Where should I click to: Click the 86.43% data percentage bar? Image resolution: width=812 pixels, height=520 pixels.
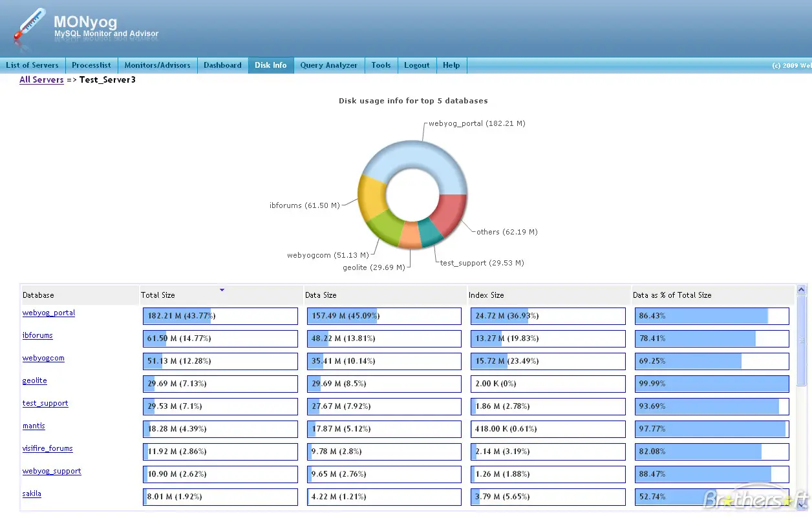[x=712, y=316]
